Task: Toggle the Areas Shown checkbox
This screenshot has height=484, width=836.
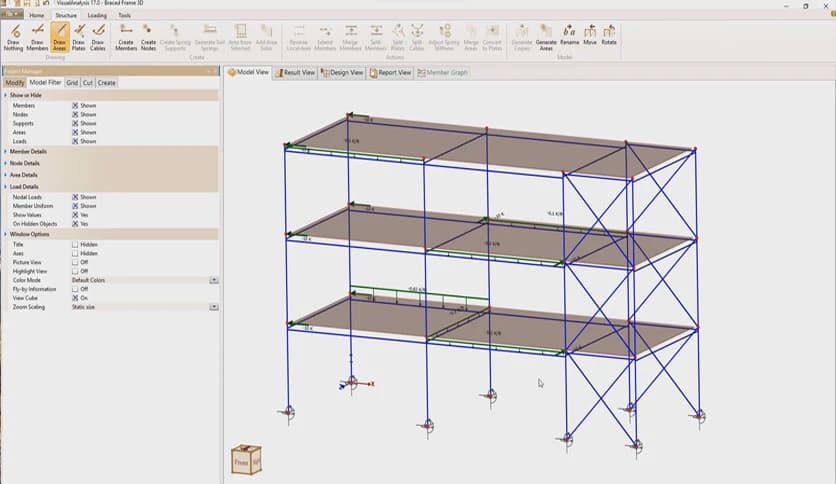Action: [x=75, y=132]
